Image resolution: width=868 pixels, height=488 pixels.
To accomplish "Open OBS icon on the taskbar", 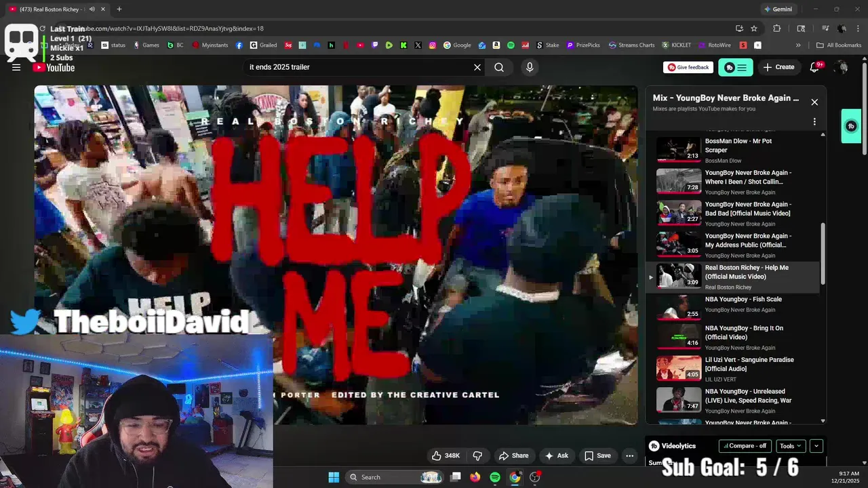I will [535, 477].
